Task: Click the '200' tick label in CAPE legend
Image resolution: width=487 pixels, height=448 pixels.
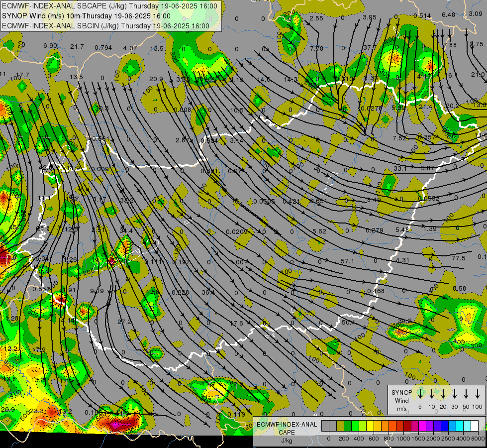Action: click(x=344, y=439)
